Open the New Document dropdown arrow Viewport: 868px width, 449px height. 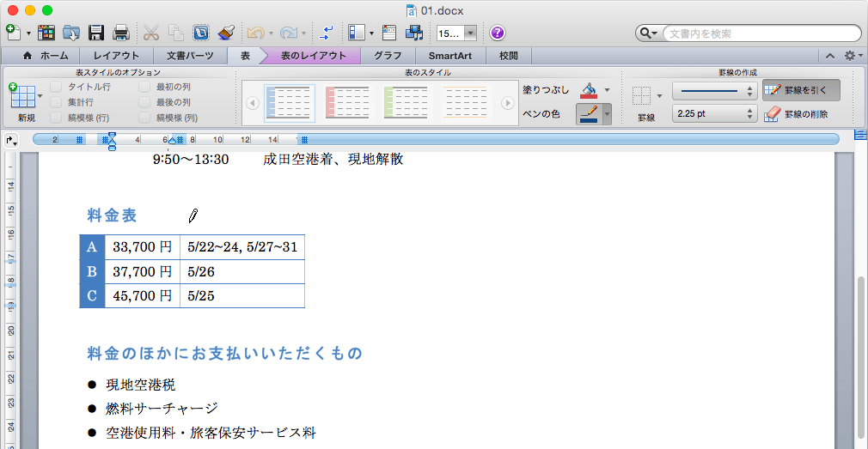click(28, 33)
